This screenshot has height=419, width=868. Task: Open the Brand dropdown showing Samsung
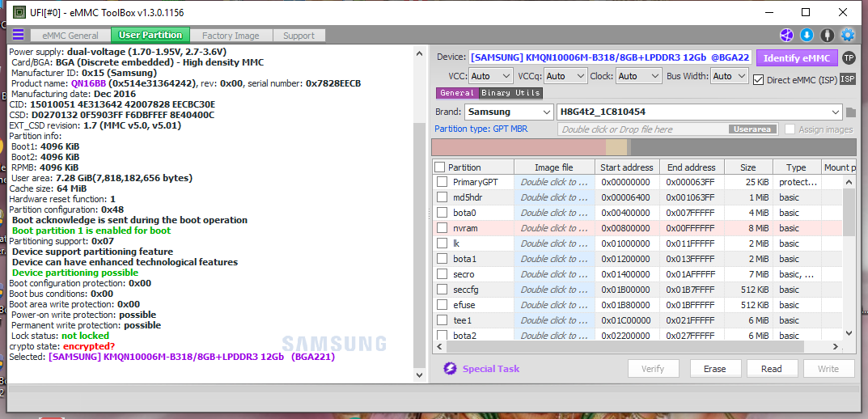(x=509, y=112)
